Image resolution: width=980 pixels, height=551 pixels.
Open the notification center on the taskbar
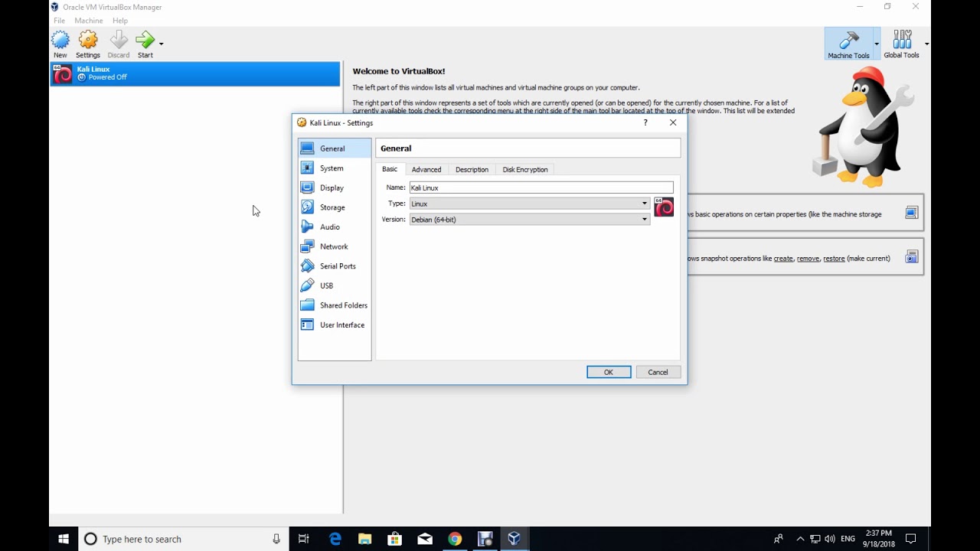911,539
